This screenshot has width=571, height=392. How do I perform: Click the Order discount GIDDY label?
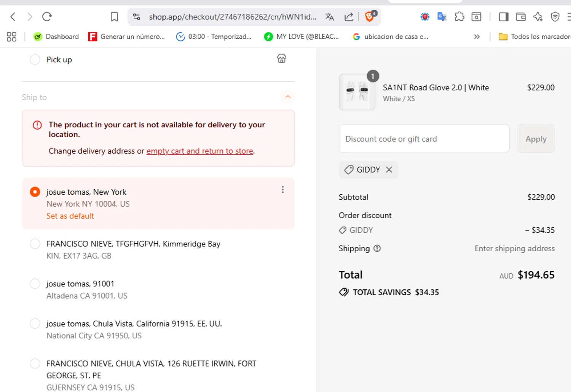point(361,230)
